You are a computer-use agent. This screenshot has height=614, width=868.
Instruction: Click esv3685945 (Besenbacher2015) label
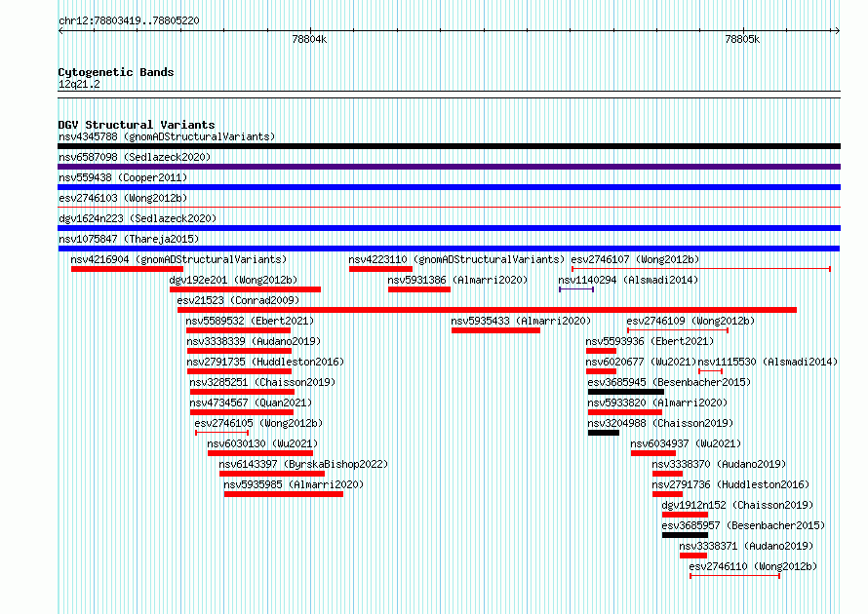(669, 382)
